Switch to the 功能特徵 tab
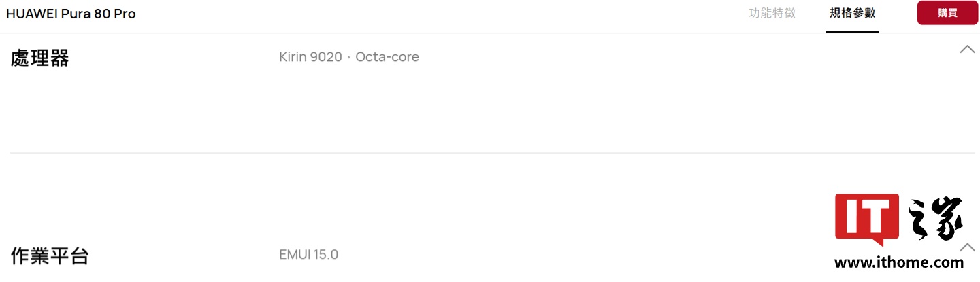This screenshot has height=282, width=980. pyautogui.click(x=772, y=13)
